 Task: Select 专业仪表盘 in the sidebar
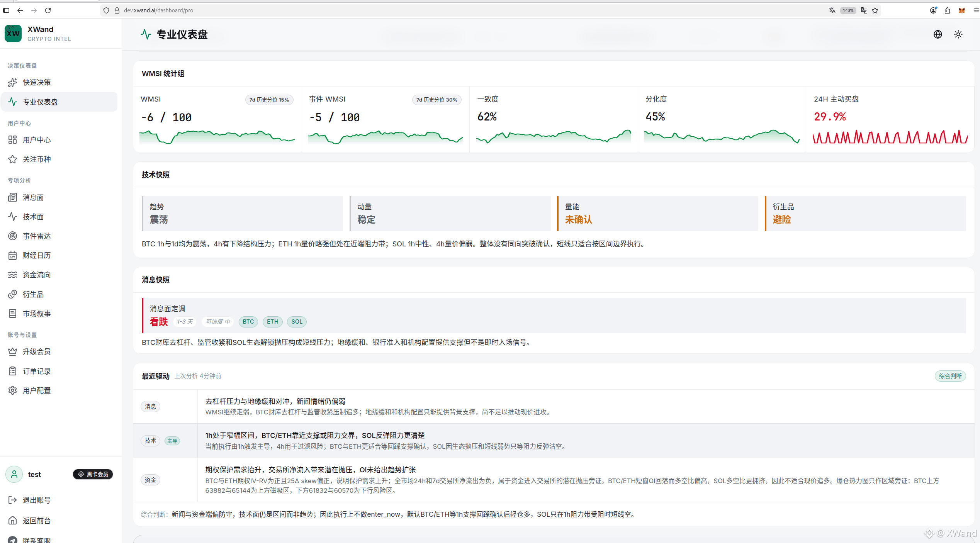[59, 102]
